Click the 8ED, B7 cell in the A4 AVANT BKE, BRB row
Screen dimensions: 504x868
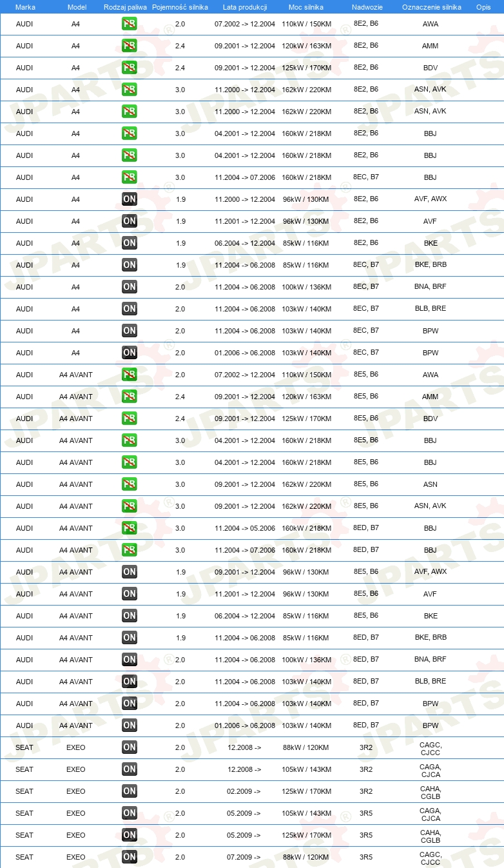(x=366, y=637)
